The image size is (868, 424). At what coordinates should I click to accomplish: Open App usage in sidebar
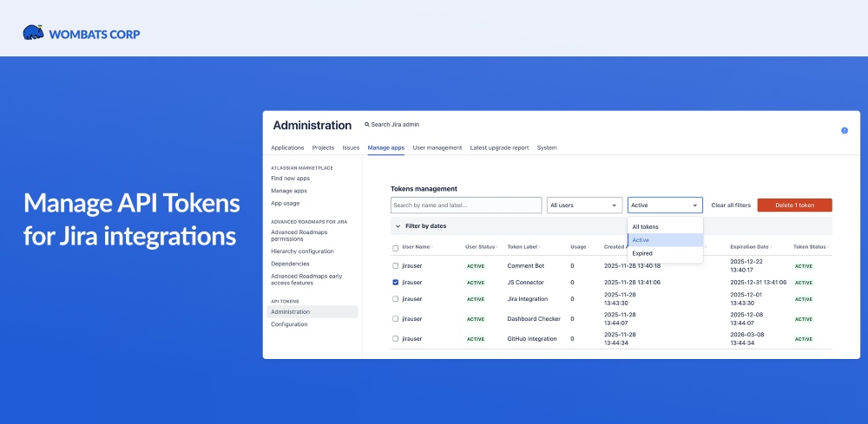pyautogui.click(x=285, y=204)
